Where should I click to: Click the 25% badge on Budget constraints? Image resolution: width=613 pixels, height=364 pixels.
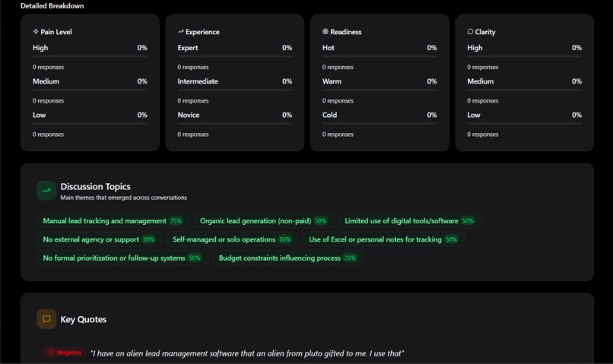[x=350, y=258]
